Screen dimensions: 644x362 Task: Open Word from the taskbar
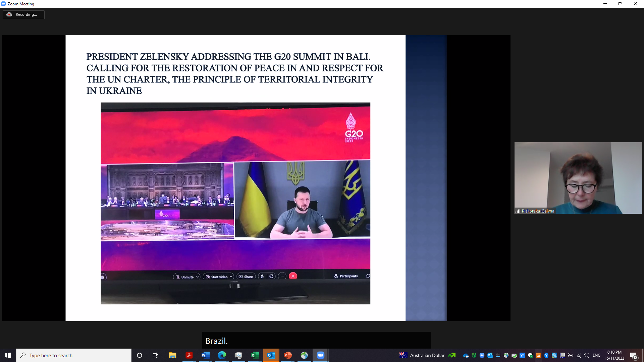[205, 355]
